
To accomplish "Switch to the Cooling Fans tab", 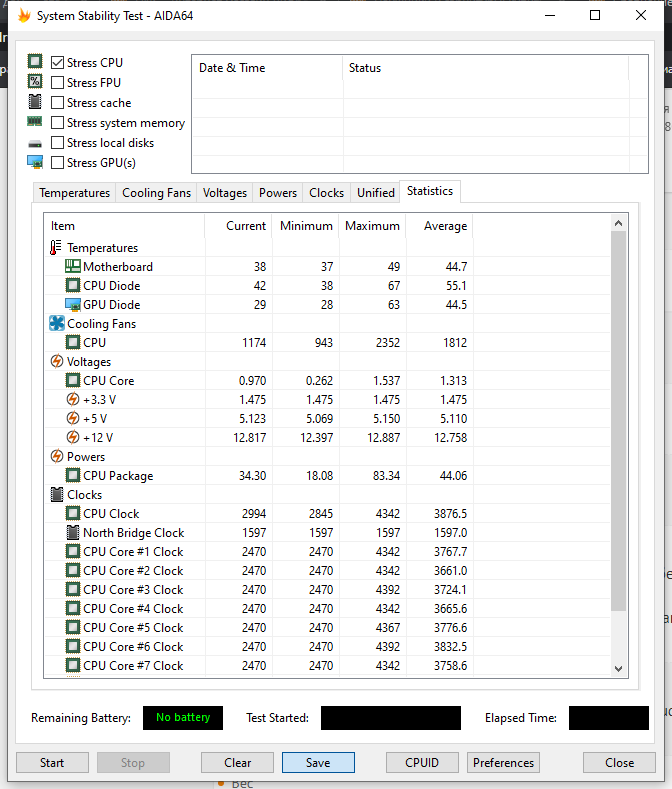I will [x=157, y=193].
